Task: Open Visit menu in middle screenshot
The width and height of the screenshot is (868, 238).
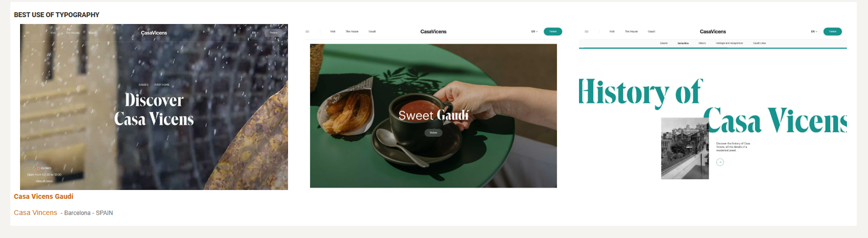Action: click(332, 31)
